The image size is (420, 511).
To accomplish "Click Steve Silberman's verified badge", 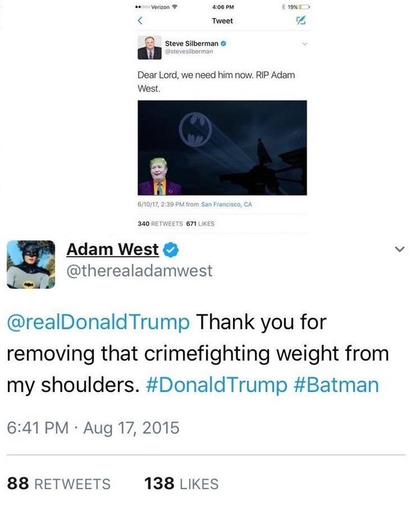I will [224, 43].
